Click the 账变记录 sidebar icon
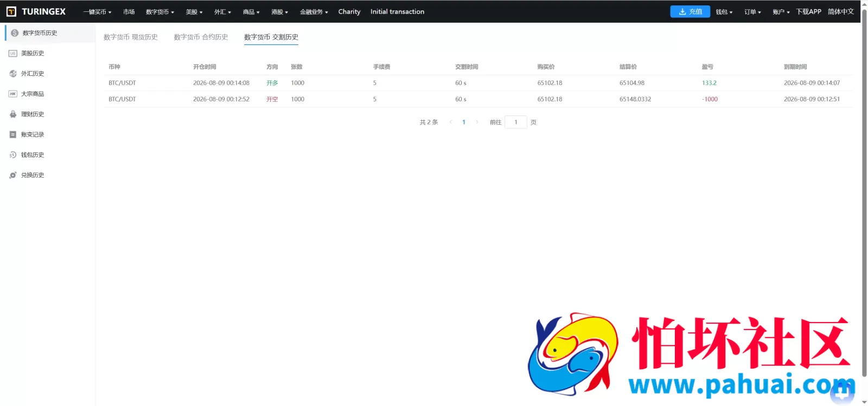Viewport: 868px width, 406px height. 13,134
